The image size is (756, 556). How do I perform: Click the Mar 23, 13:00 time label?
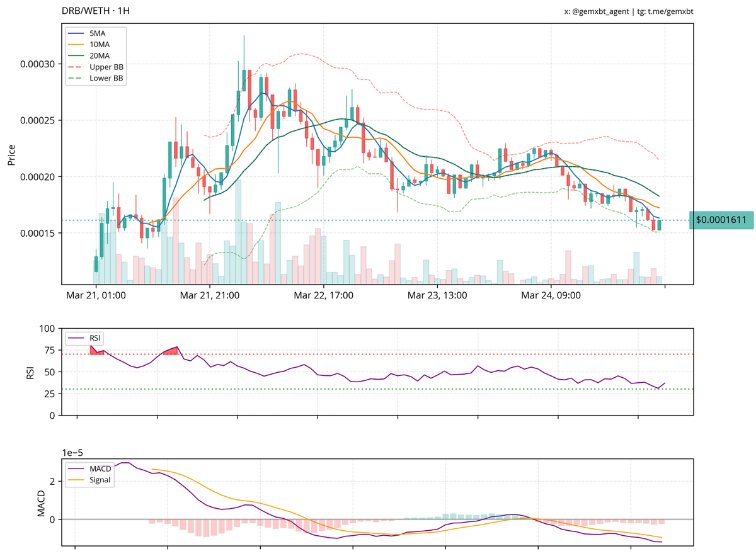pos(437,295)
